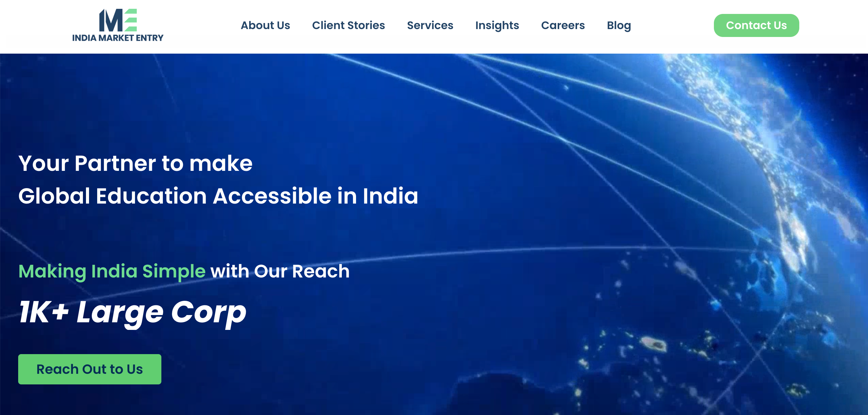Expand the Services navigation item
This screenshot has width=868, height=415.
430,25
